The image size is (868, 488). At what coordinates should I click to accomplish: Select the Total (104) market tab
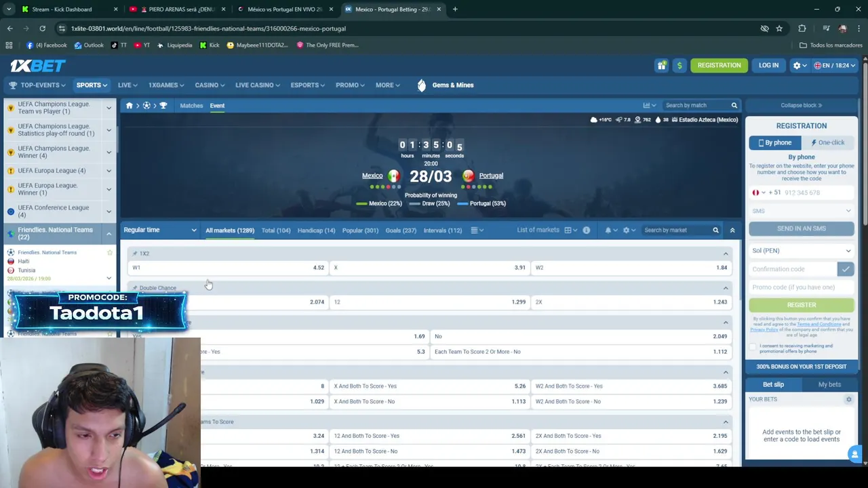(x=276, y=230)
